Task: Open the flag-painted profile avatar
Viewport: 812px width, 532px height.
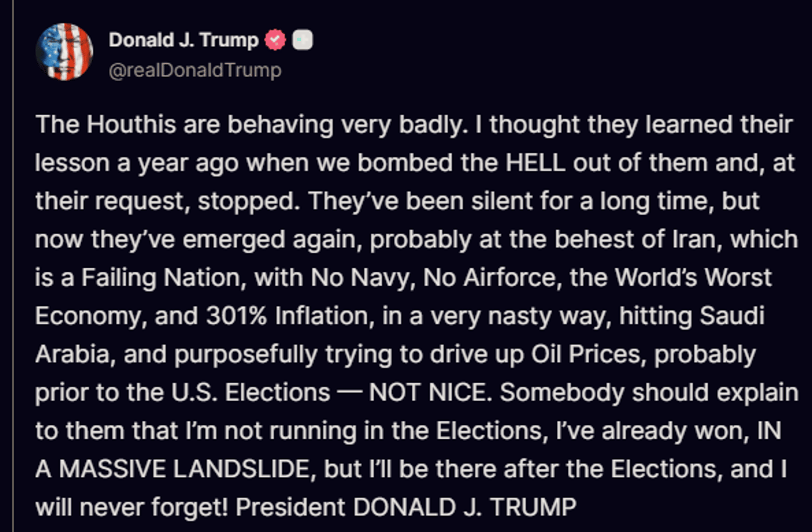Action: pos(64,52)
